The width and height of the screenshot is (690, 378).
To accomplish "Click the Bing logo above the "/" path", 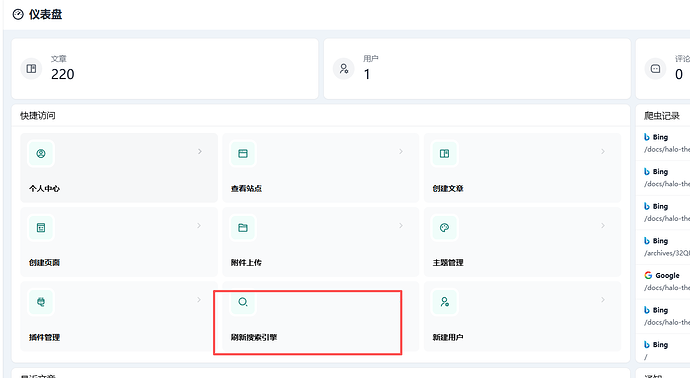I will point(647,345).
